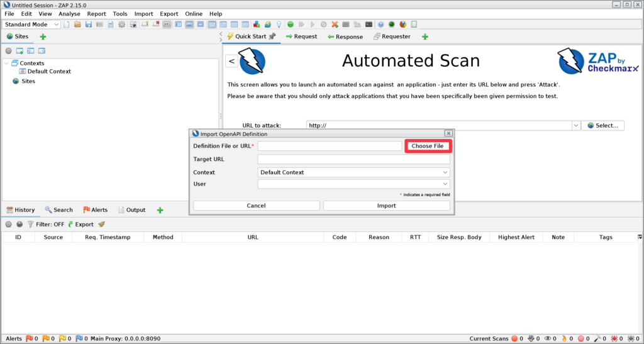Image resolution: width=644 pixels, height=344 pixels.
Task: Click the blue floppy disk icon
Action: click(x=88, y=25)
